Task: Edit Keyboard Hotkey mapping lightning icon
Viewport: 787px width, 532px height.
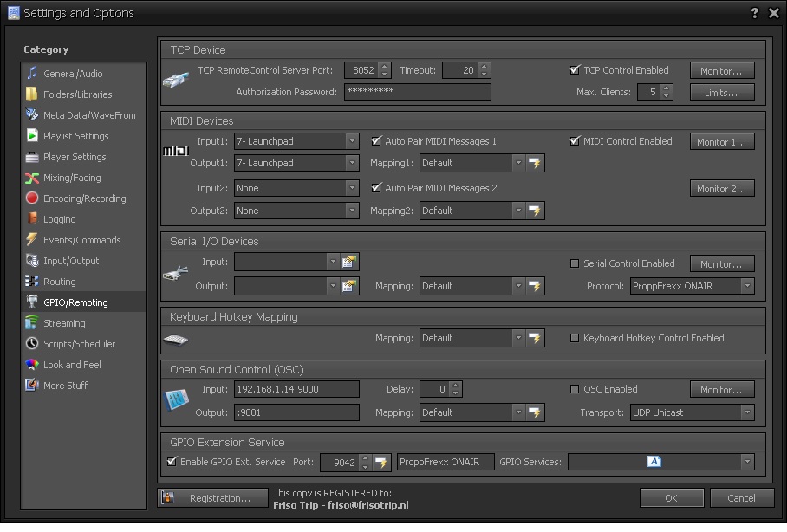Action: (535, 338)
